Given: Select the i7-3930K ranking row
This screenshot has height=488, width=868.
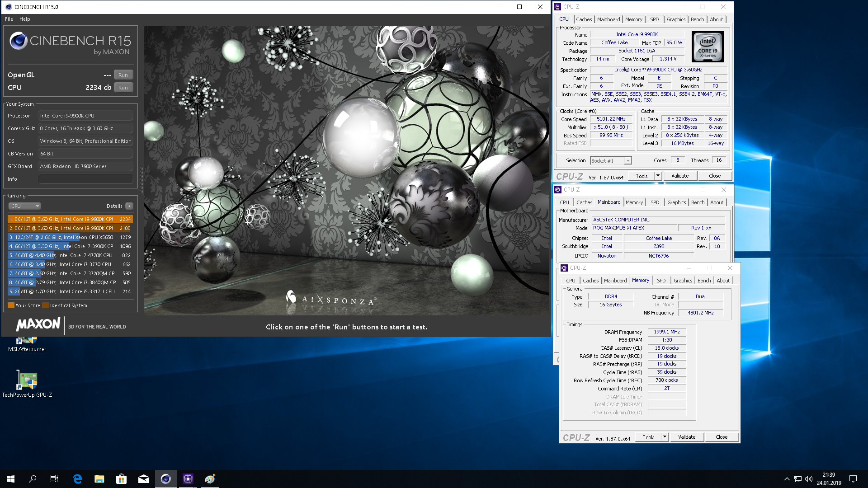Looking at the screenshot, I should click(70, 246).
